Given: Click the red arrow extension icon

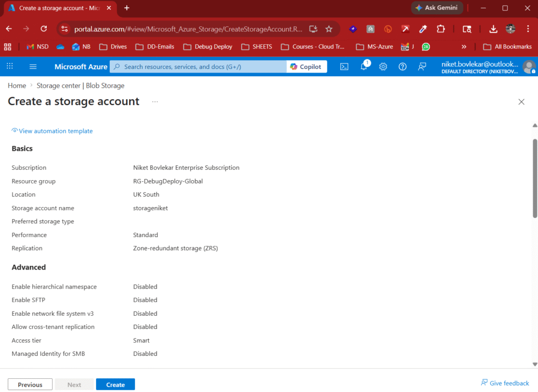Looking at the screenshot, I should click(x=405, y=29).
